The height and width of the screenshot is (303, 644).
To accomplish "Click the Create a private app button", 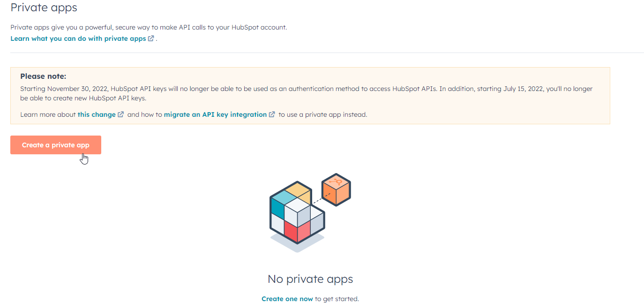I will coord(56,145).
